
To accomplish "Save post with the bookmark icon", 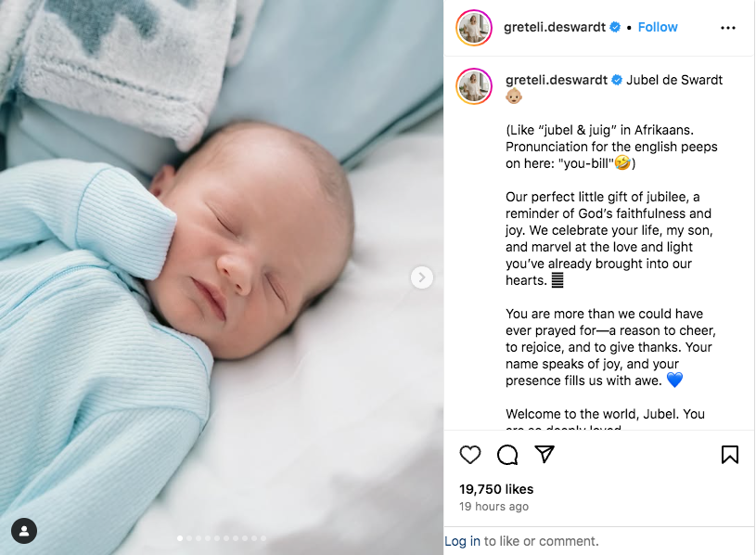I will tap(729, 455).
